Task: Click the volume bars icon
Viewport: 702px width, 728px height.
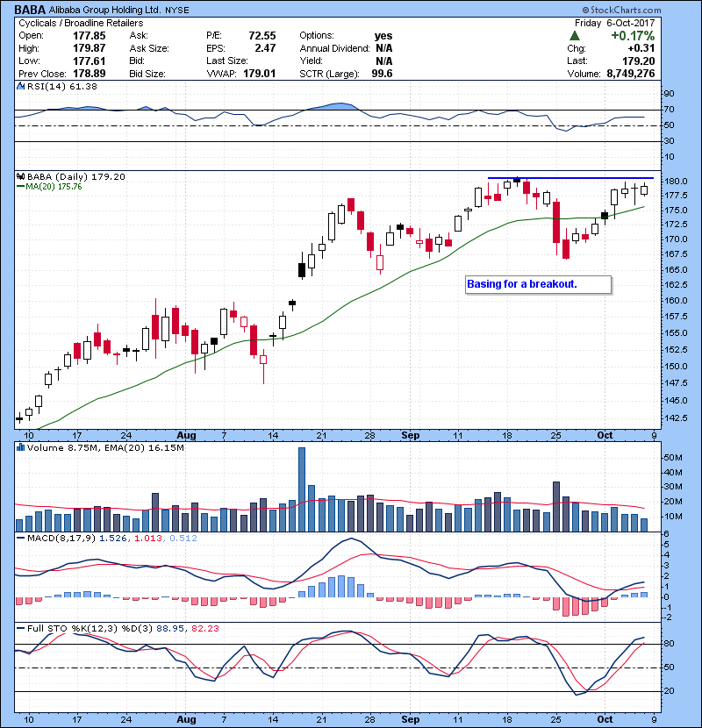Action: click(x=20, y=447)
